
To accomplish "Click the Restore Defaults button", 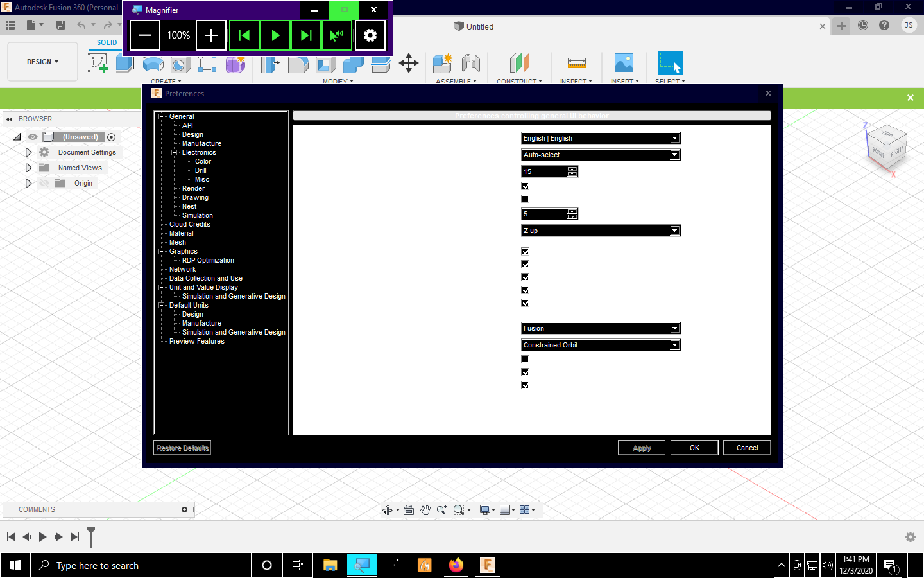I will click(182, 447).
